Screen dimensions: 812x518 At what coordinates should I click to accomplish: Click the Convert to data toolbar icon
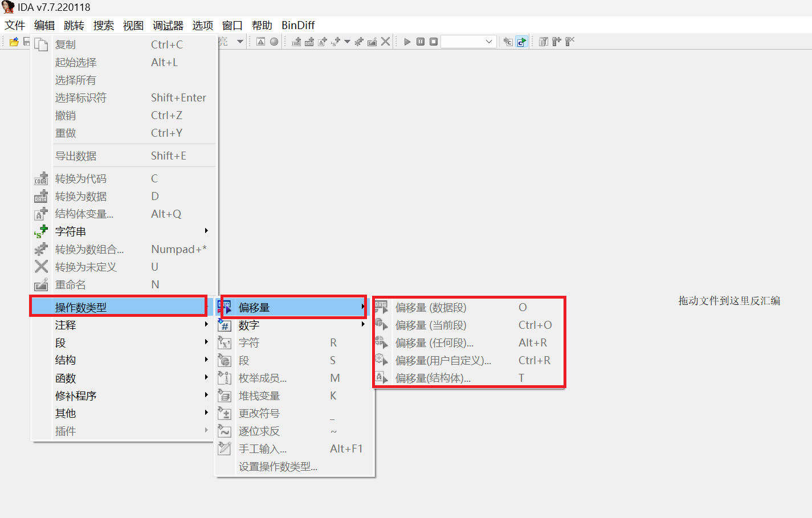tap(309, 42)
